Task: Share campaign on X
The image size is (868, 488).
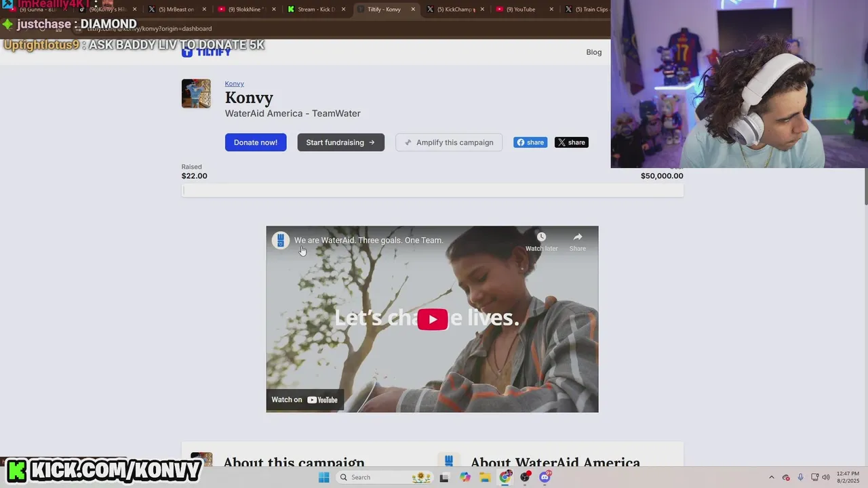Action: 572,142
